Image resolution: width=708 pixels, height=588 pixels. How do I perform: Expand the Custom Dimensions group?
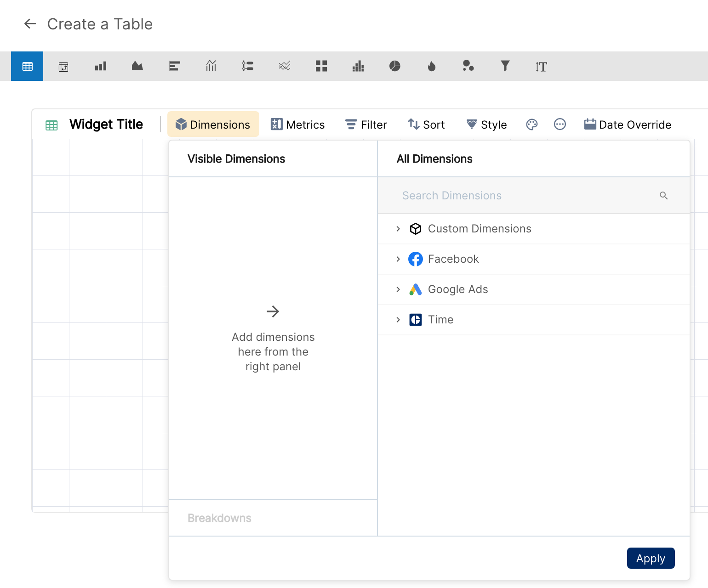(398, 229)
